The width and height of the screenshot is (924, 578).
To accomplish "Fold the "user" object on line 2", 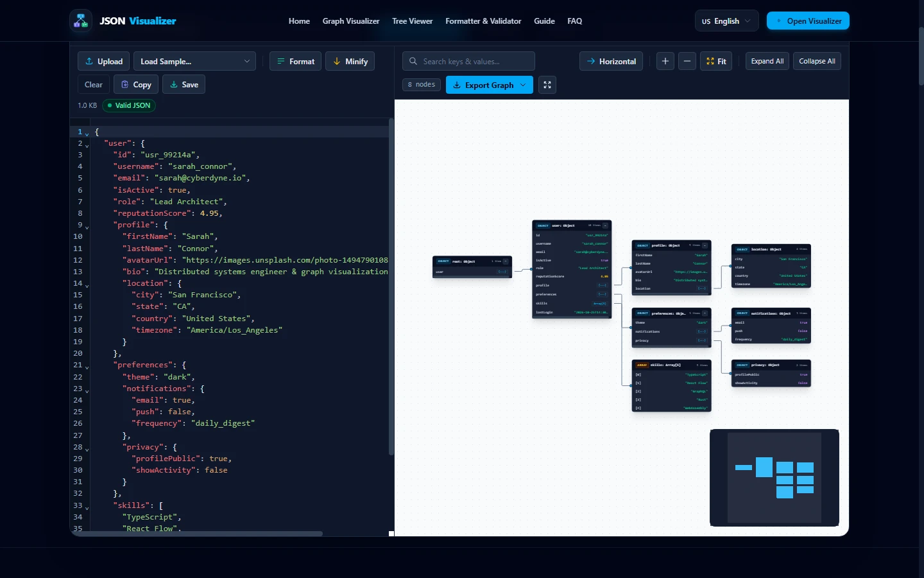I will 87,145.
